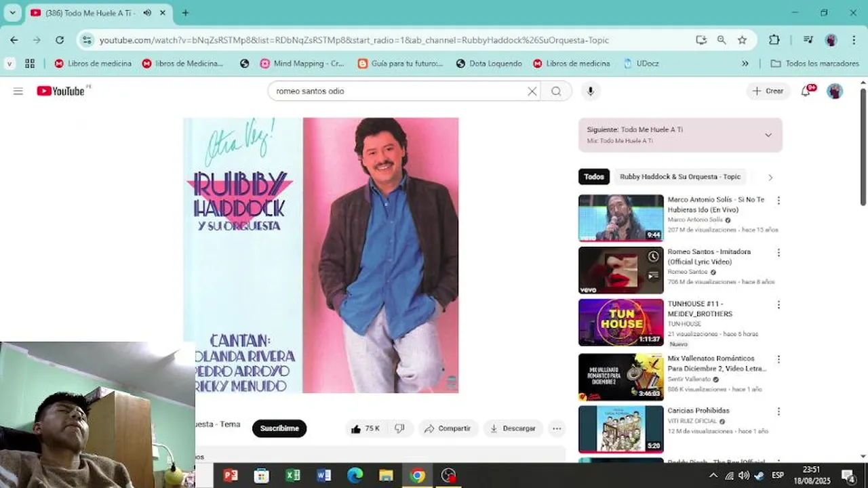The image size is (868, 488).
Task: Select the Todos filter chip
Action: coord(594,177)
